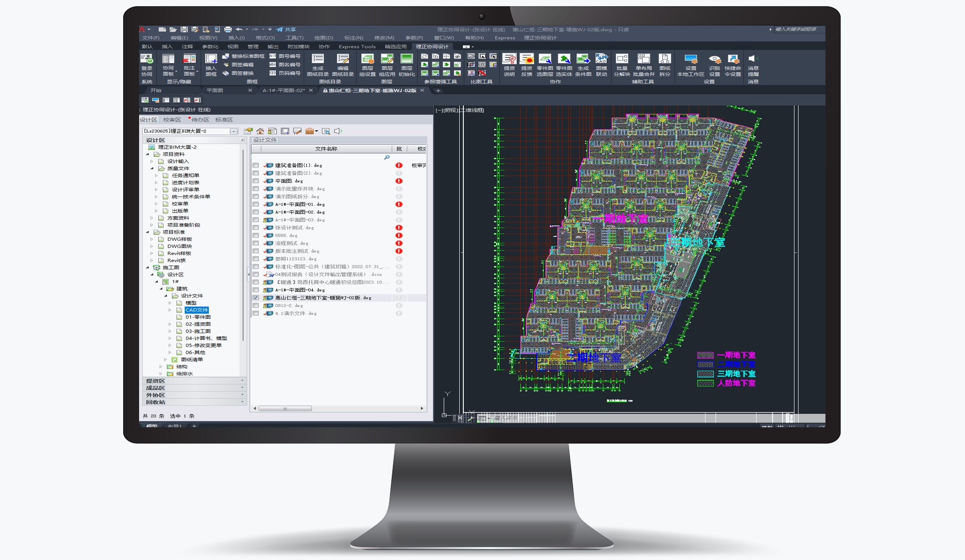This screenshot has height=560, width=965.
Task: Check the box for 平面图.dwg
Action: 256,181
